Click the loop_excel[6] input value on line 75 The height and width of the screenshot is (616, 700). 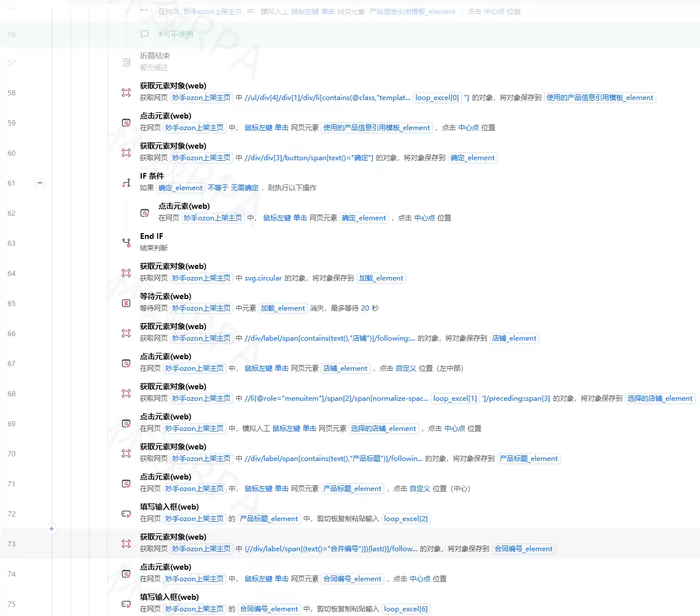[x=406, y=609]
